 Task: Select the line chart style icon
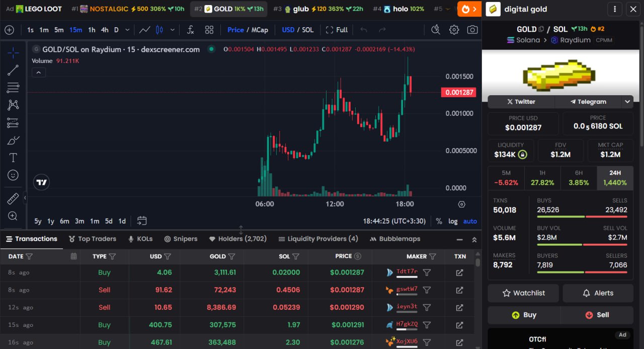pos(145,30)
